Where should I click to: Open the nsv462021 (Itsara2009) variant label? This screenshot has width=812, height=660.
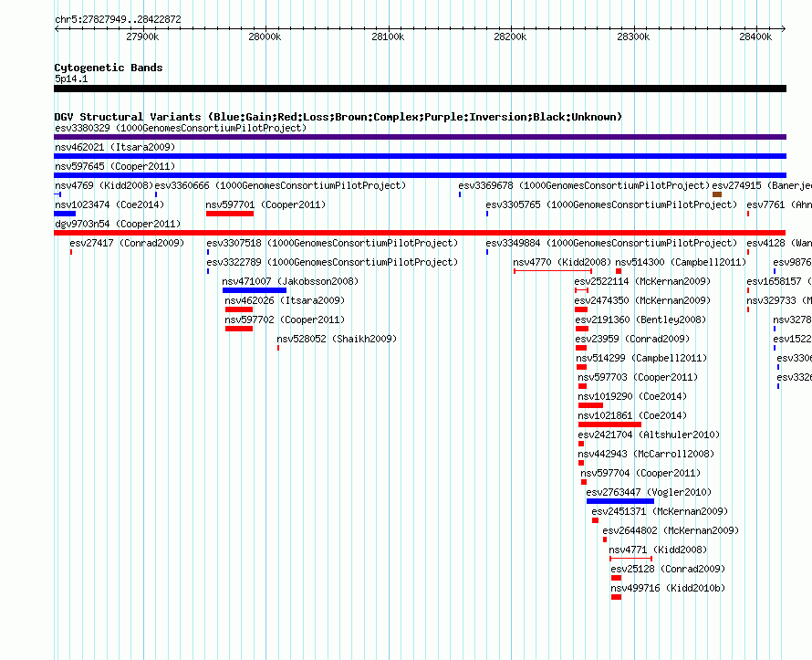pos(115,147)
